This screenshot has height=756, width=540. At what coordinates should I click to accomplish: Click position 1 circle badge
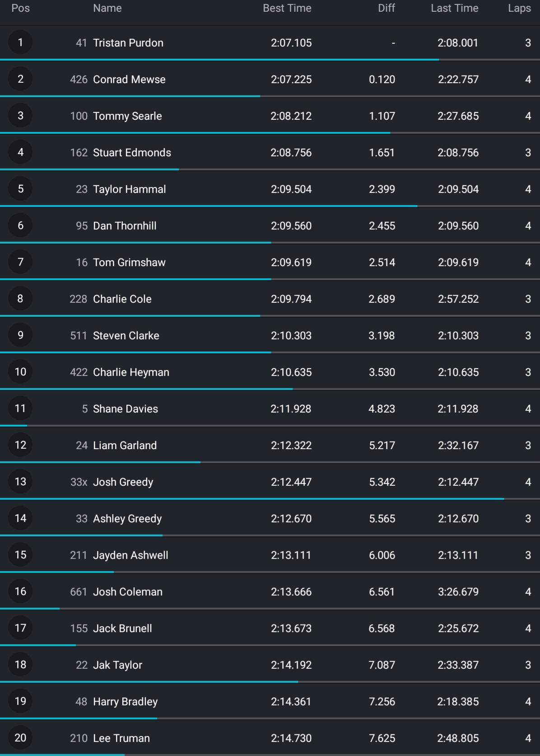tap(20, 42)
